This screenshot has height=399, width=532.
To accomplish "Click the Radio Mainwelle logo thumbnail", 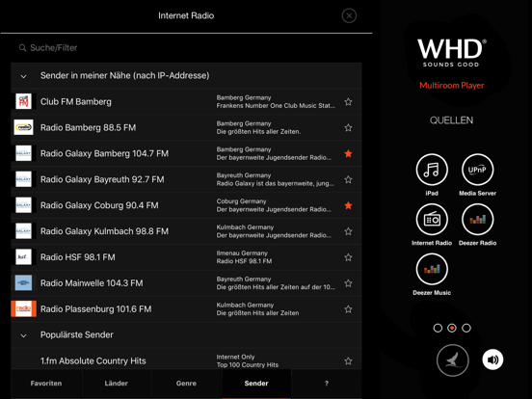I will pos(23,283).
